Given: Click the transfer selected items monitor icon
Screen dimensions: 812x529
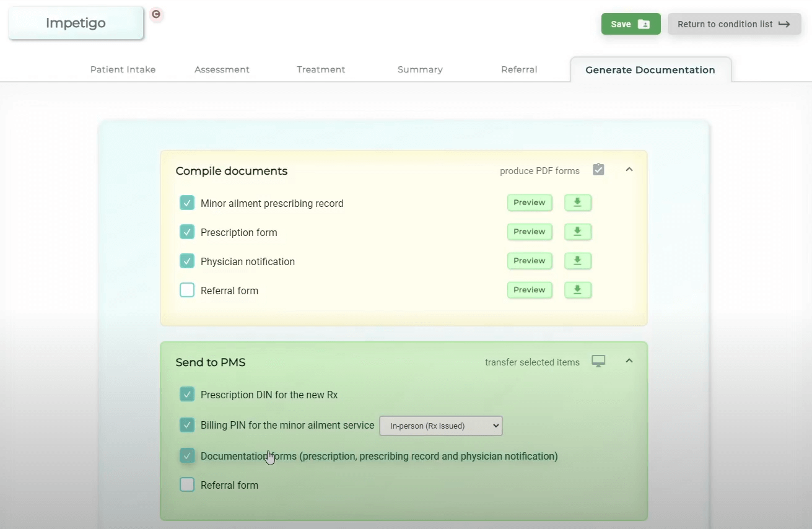Looking at the screenshot, I should pos(598,361).
